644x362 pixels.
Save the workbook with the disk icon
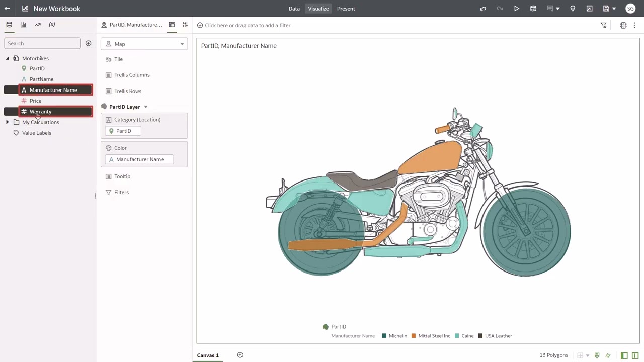pyautogui.click(x=606, y=9)
